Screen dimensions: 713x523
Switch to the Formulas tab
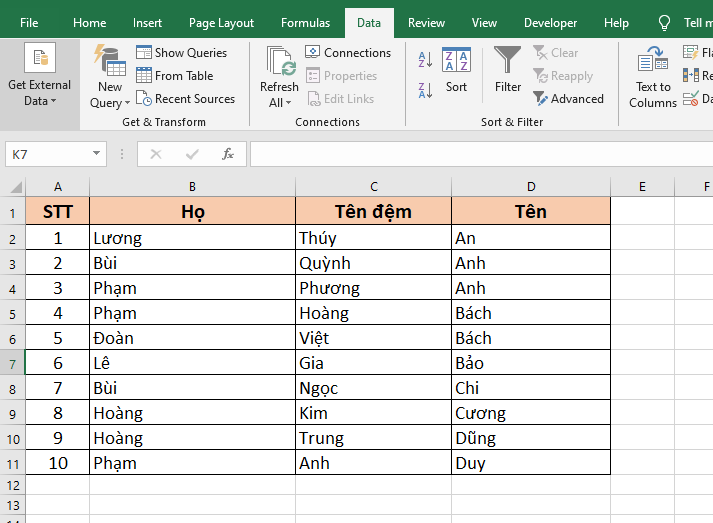[x=305, y=23]
